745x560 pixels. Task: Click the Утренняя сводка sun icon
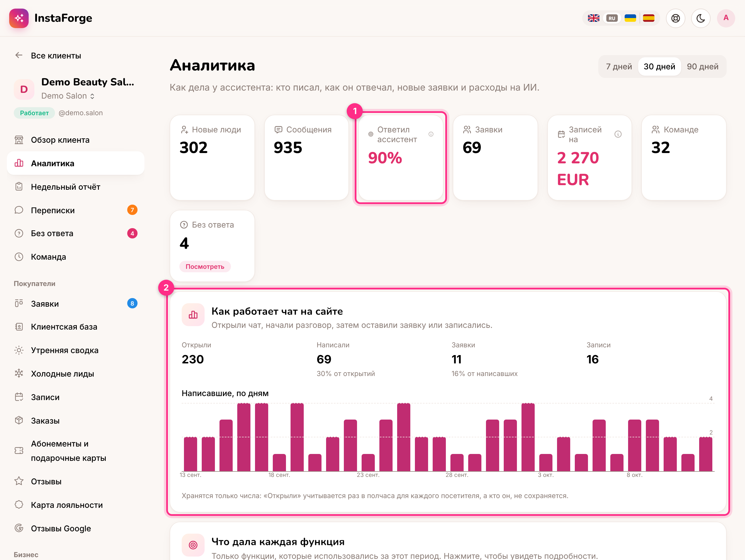[19, 351]
